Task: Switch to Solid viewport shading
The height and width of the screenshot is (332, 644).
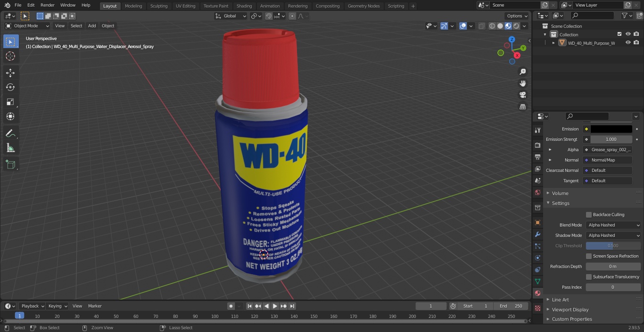Action: (500, 26)
